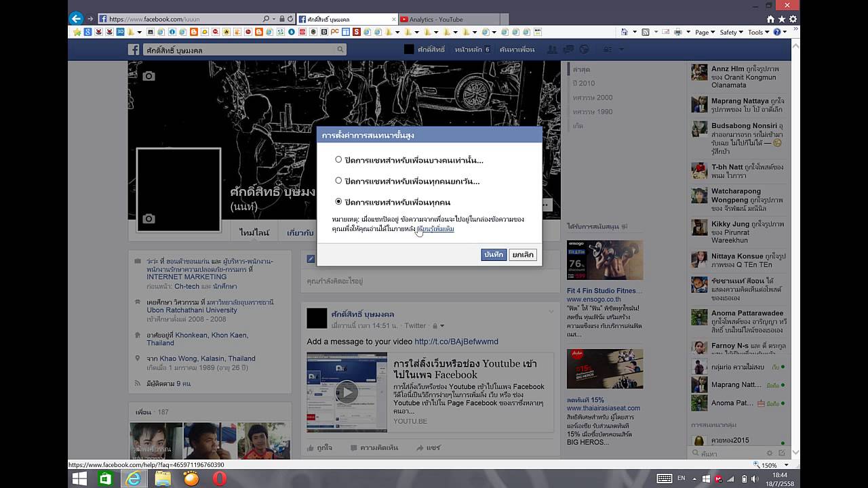Open Windows Start button
The width and height of the screenshot is (868, 488).
pos(79,479)
